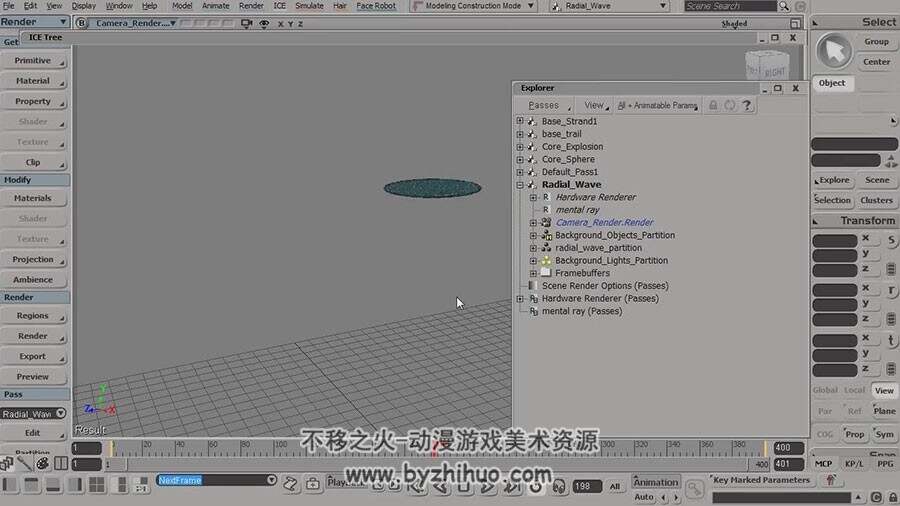Toggle the Object selection filter button

tap(832, 83)
